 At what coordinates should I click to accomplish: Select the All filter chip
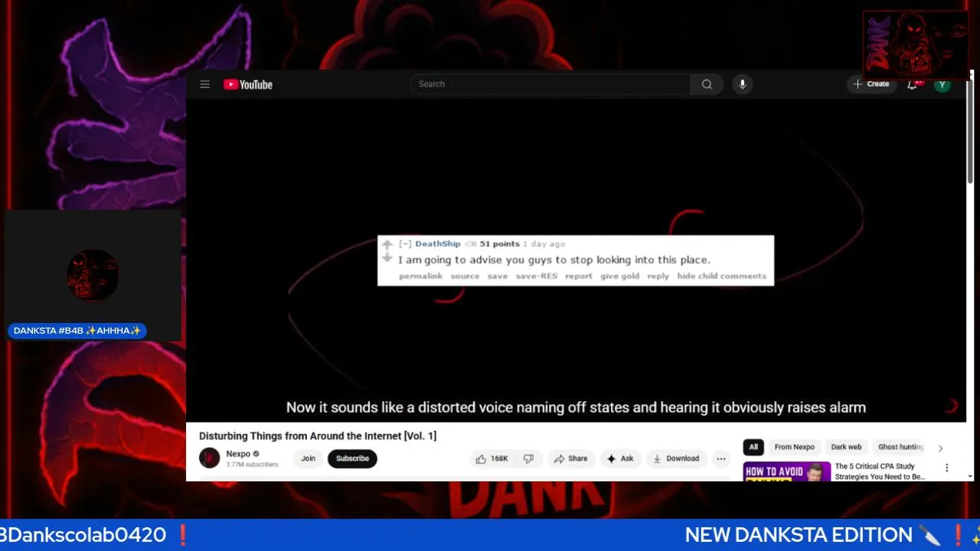click(x=753, y=447)
